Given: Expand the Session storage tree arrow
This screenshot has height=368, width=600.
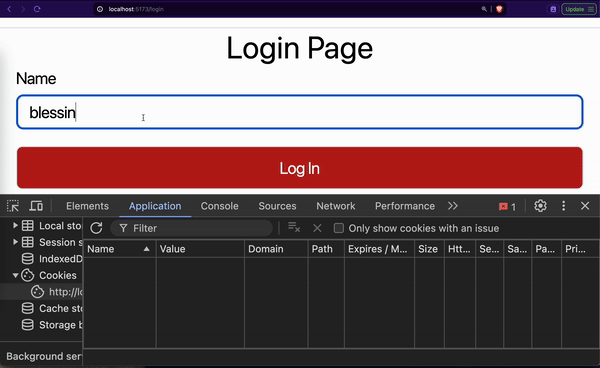Looking at the screenshot, I should [x=15, y=242].
